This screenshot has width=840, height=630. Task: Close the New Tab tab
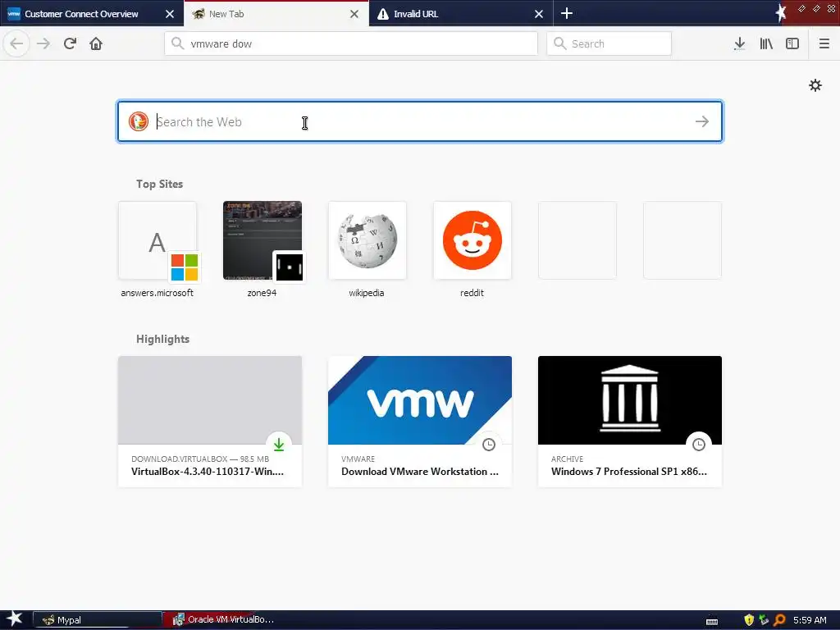354,14
